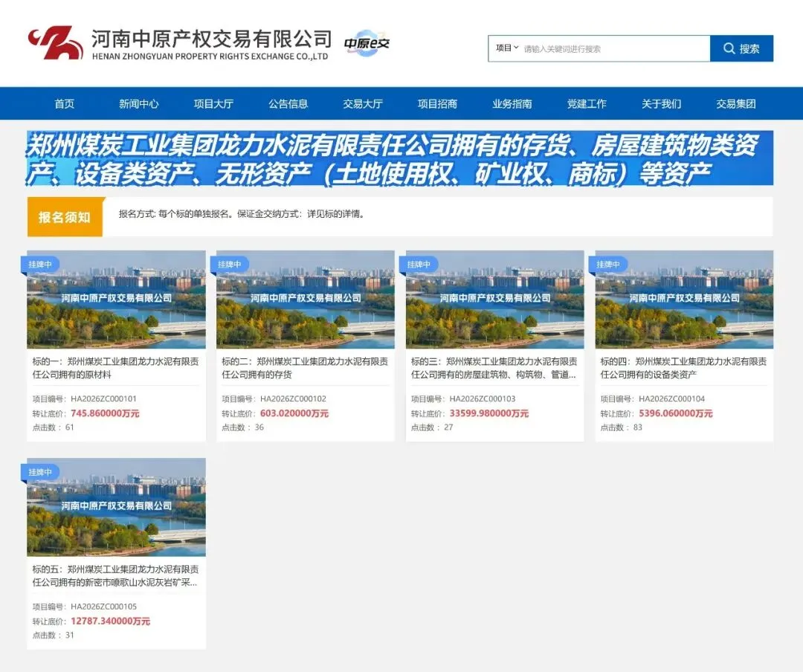
Task: Click the red company logo icon
Action: [55, 43]
